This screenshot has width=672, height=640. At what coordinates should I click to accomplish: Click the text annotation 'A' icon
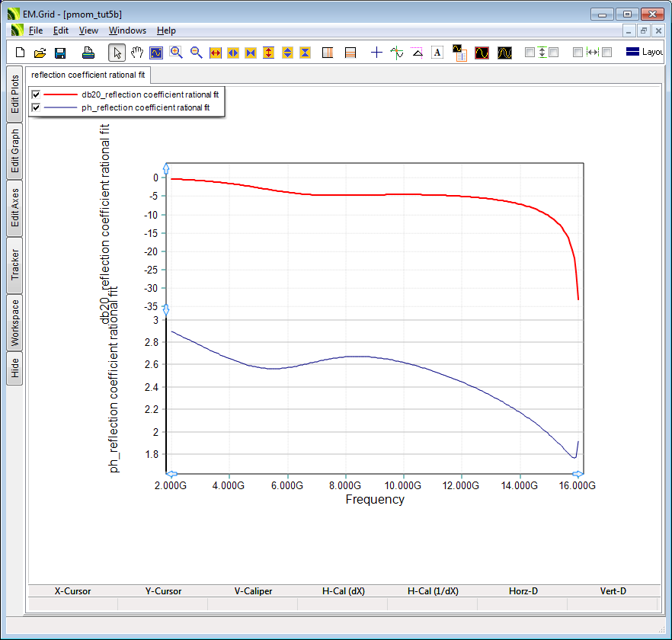tap(437, 53)
